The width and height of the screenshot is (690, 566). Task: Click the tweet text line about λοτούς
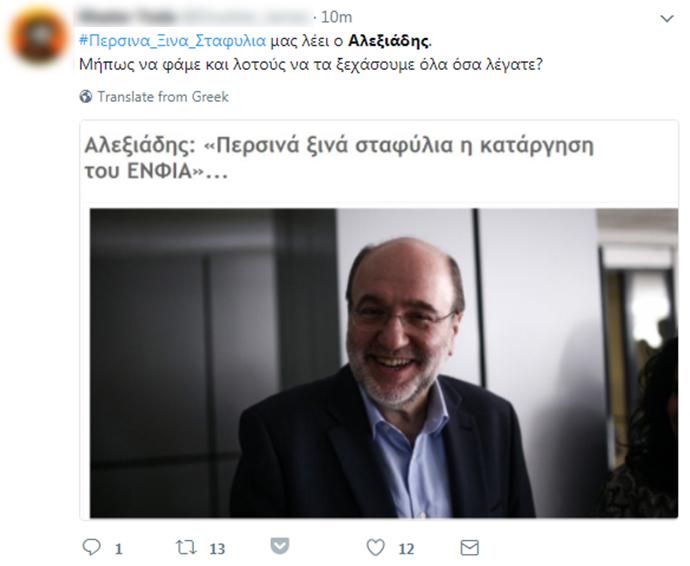point(311,65)
